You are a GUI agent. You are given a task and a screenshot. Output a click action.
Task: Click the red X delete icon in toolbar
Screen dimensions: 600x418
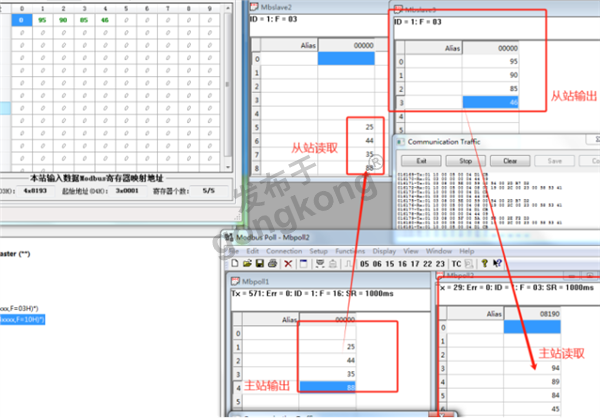click(x=288, y=263)
